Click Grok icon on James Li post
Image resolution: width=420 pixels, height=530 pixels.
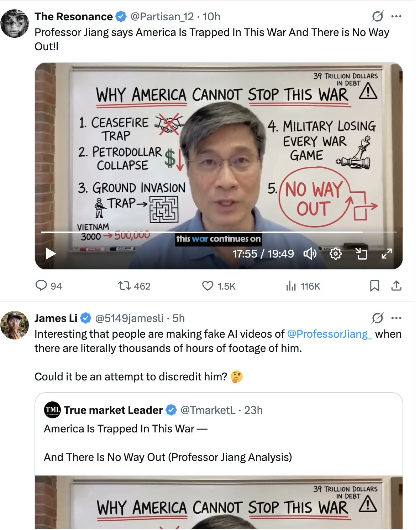pyautogui.click(x=377, y=318)
